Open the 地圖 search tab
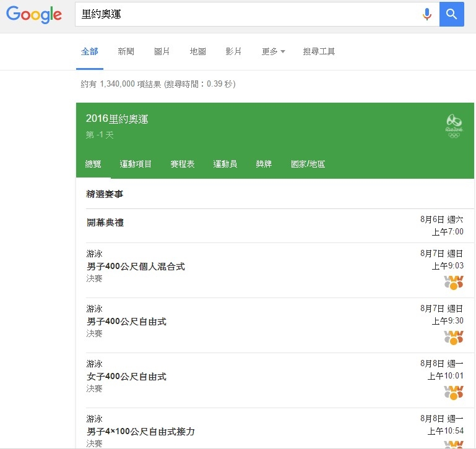Image resolution: width=476 pixels, height=449 pixels. (197, 51)
